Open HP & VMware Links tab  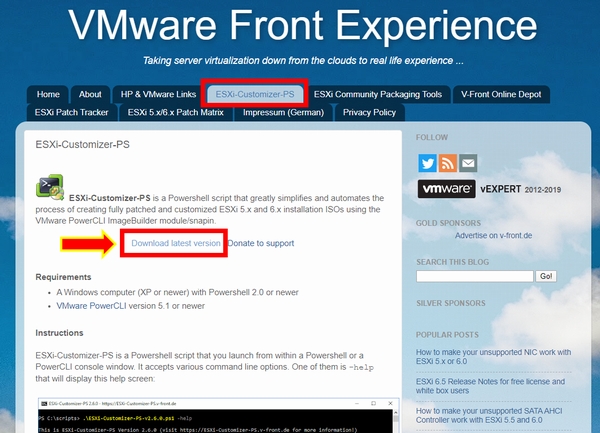pyautogui.click(x=158, y=94)
